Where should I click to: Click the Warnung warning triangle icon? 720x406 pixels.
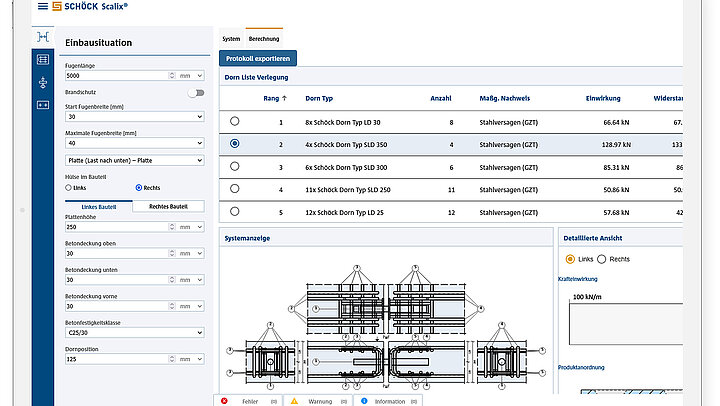tap(294, 401)
